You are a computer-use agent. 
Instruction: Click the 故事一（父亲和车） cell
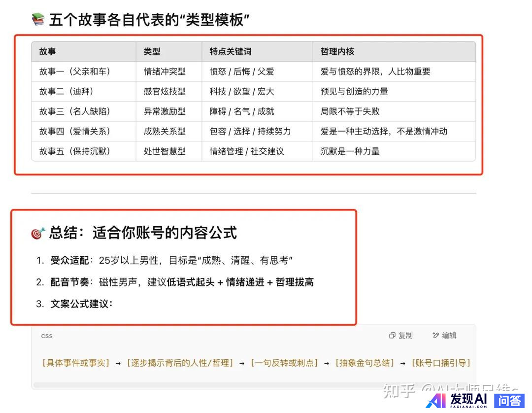click(75, 71)
